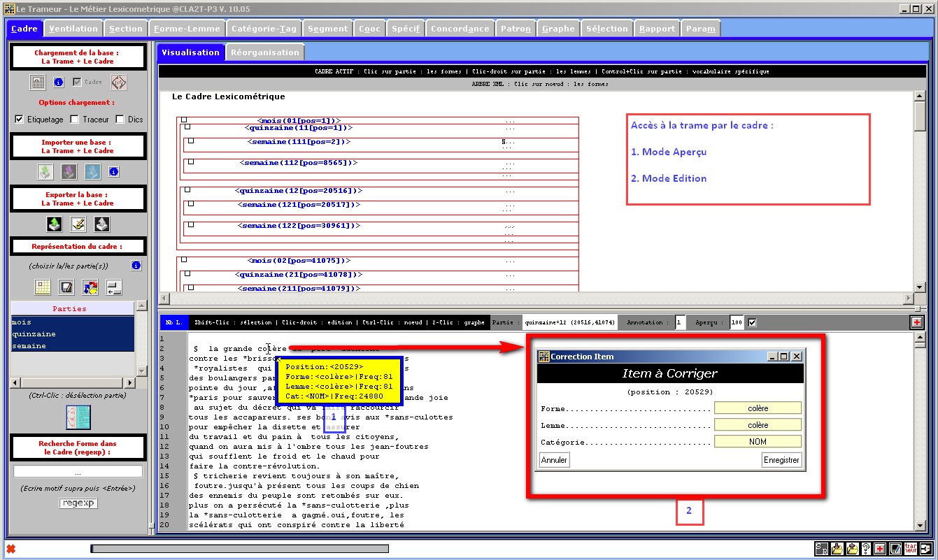Click the regexp search input field

pos(78,472)
